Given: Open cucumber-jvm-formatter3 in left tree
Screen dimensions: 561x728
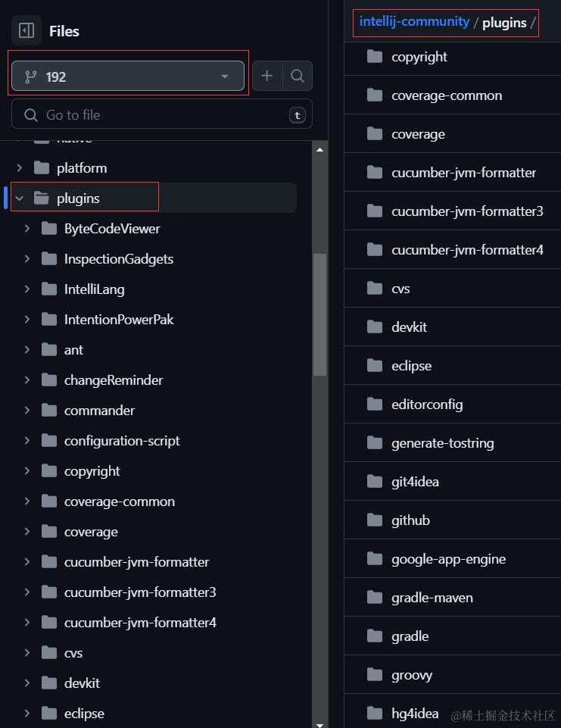Looking at the screenshot, I should click(x=140, y=592).
